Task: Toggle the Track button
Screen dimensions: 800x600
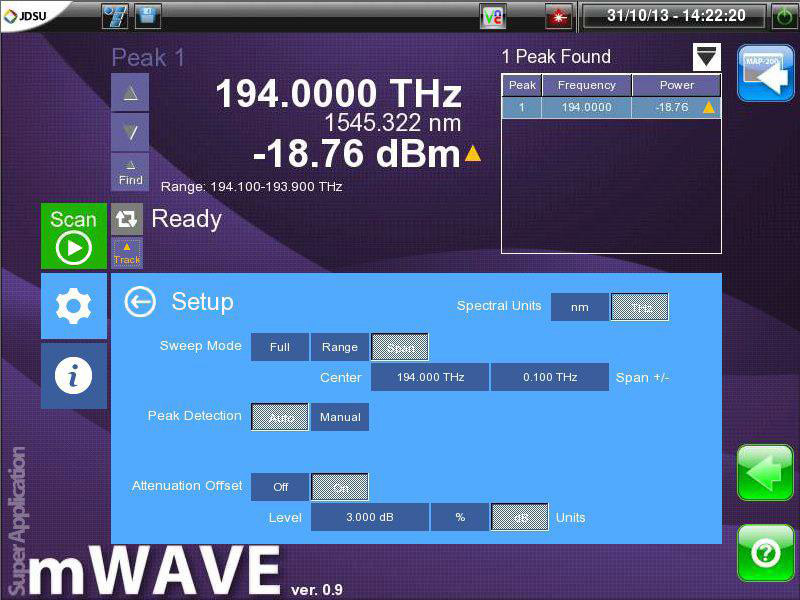Action: 127,253
